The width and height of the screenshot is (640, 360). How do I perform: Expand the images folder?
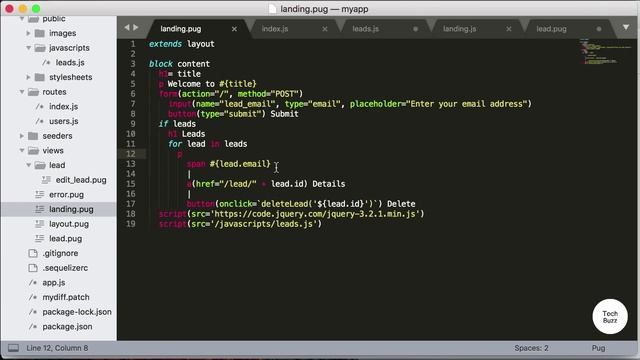pyautogui.click(x=28, y=33)
